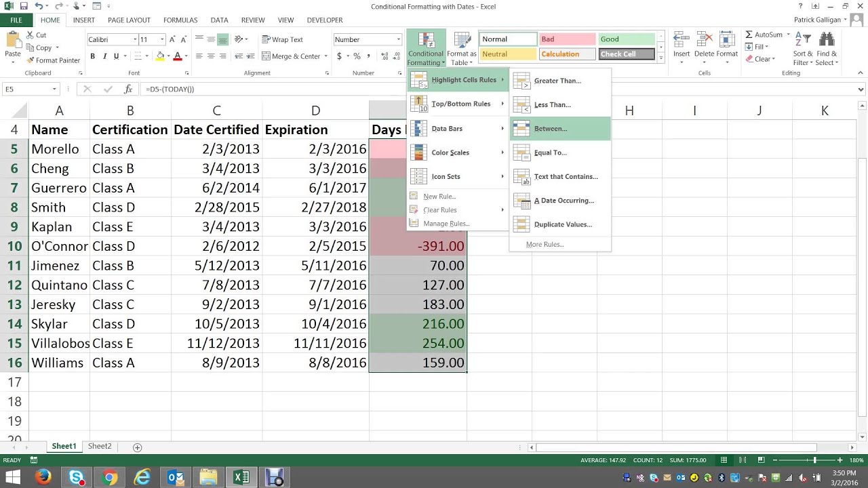Click the Merge & Center icon
Image resolution: width=868 pixels, height=488 pixels.
point(266,56)
